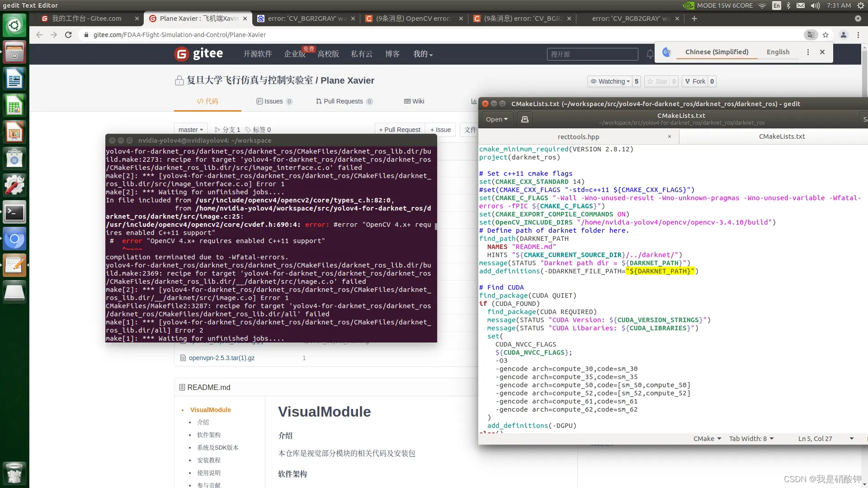Open Terminal from the dock
Screen dimensions: 868x488
(14, 212)
